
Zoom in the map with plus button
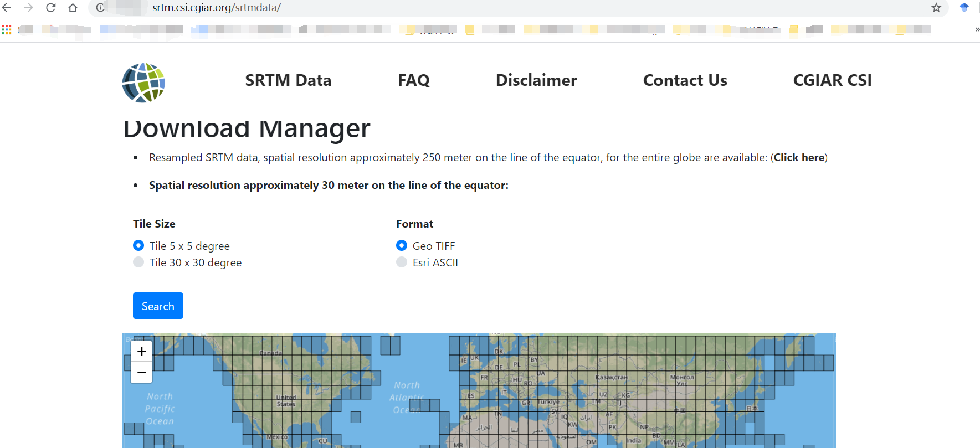click(141, 351)
